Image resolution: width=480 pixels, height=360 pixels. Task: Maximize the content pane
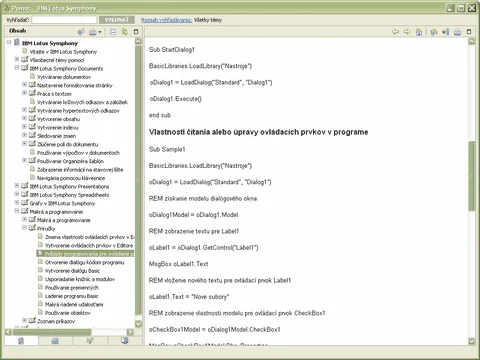[x=469, y=32]
